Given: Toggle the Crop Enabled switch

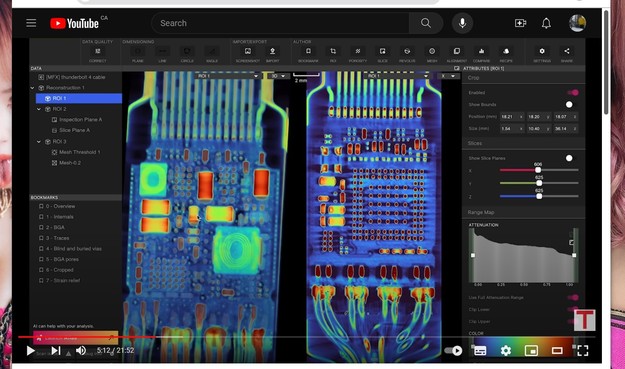Looking at the screenshot, I should pyautogui.click(x=573, y=92).
